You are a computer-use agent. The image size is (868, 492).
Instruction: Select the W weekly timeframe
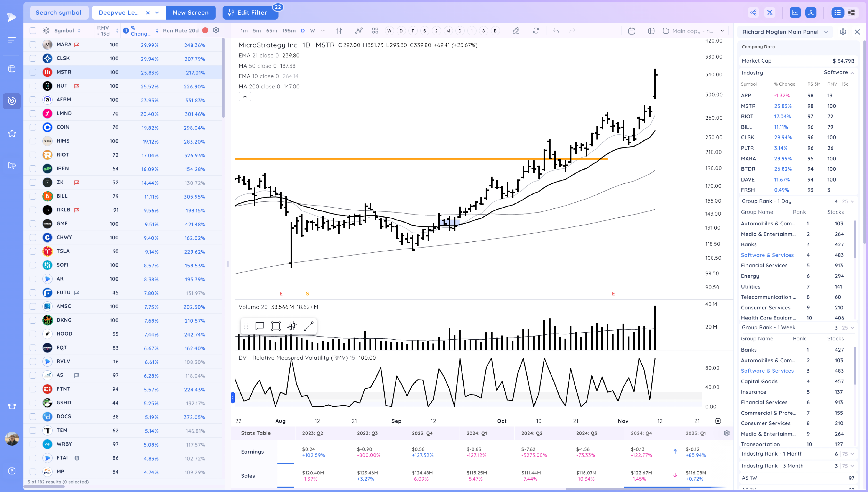point(313,31)
